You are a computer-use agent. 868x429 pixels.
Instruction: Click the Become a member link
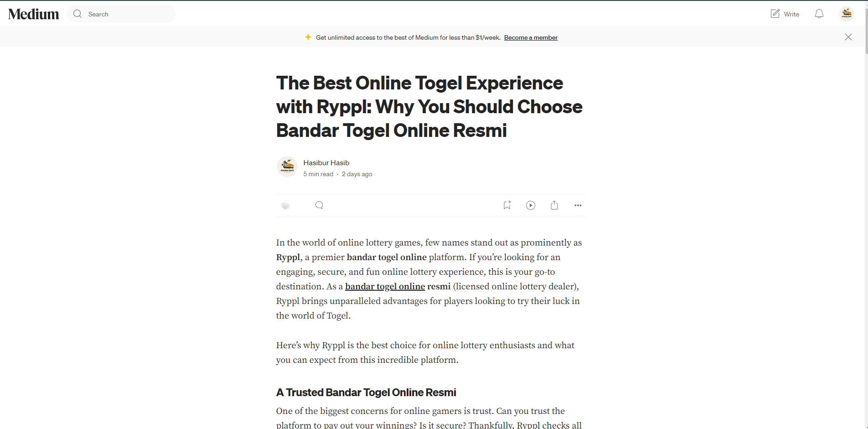point(531,37)
